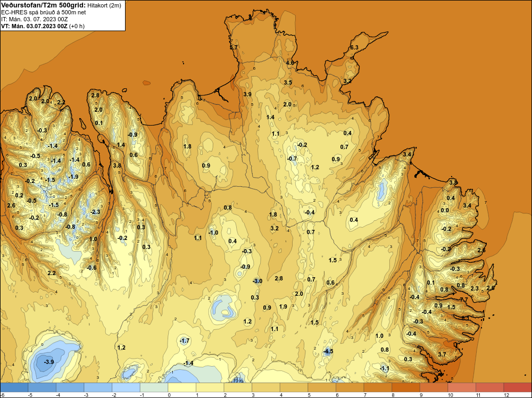532x398 pixels.
Task: Click the 2.3 temperature value on the map
Action: coord(475,289)
